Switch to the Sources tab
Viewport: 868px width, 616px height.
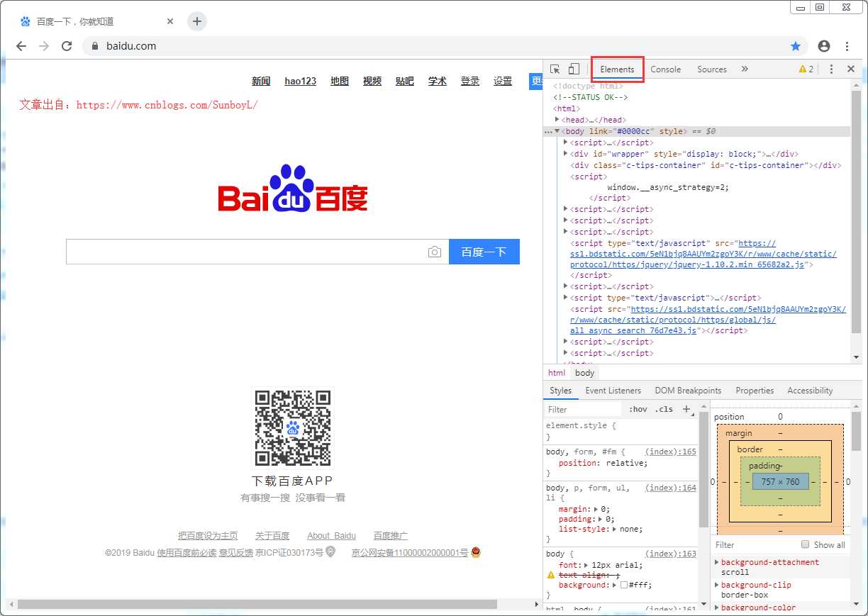712,69
